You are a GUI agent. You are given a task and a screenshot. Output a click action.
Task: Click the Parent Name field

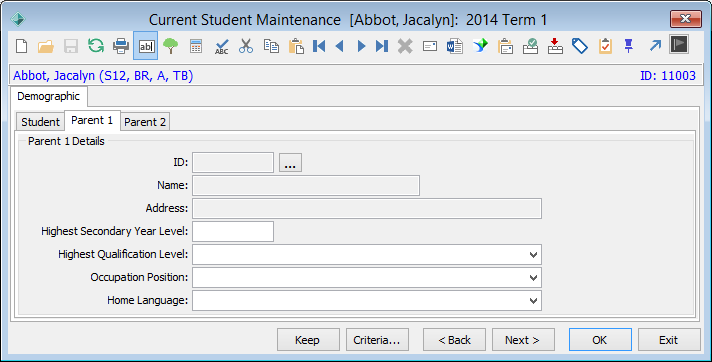[306, 185]
